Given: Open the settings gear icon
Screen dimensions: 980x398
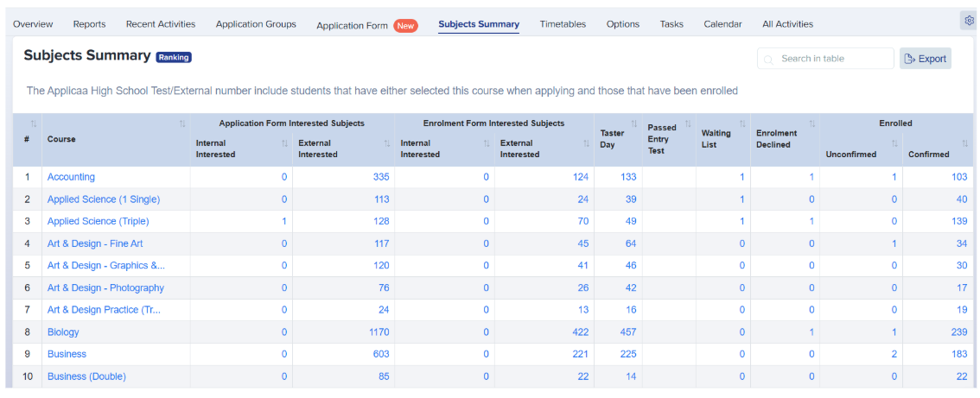Looking at the screenshot, I should coord(969,21).
